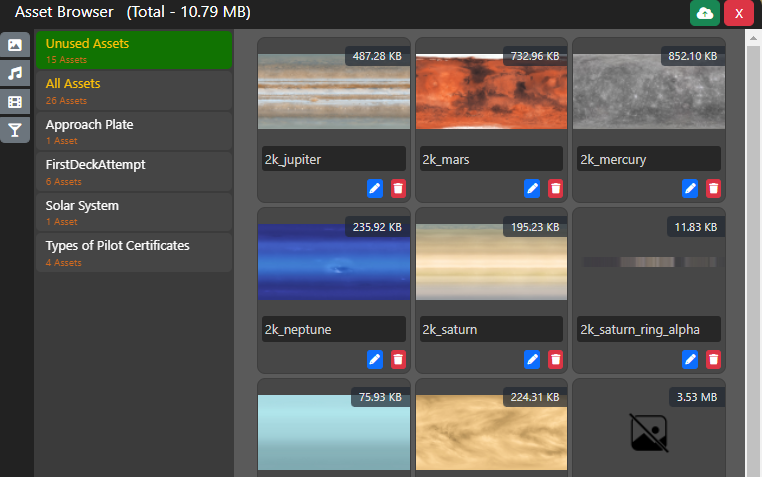The image size is (762, 477).
Task: Delete the 2k_saturn asset via trash icon
Action: 556,359
